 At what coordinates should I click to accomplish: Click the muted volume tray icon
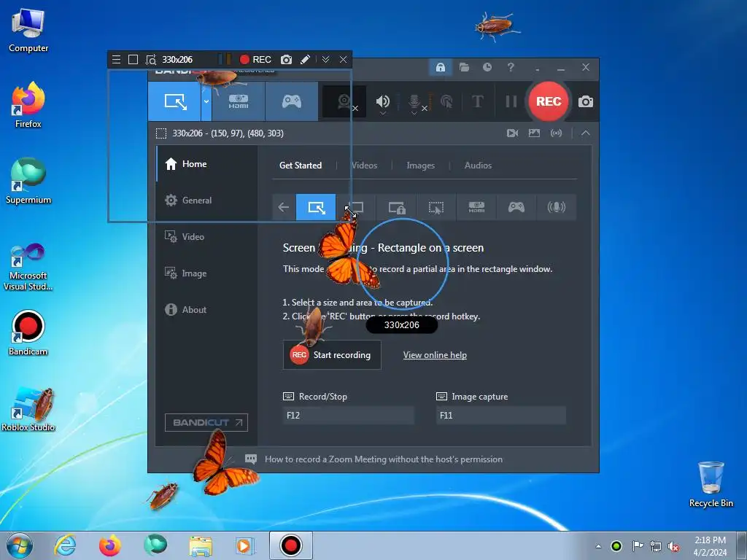pyautogui.click(x=673, y=546)
